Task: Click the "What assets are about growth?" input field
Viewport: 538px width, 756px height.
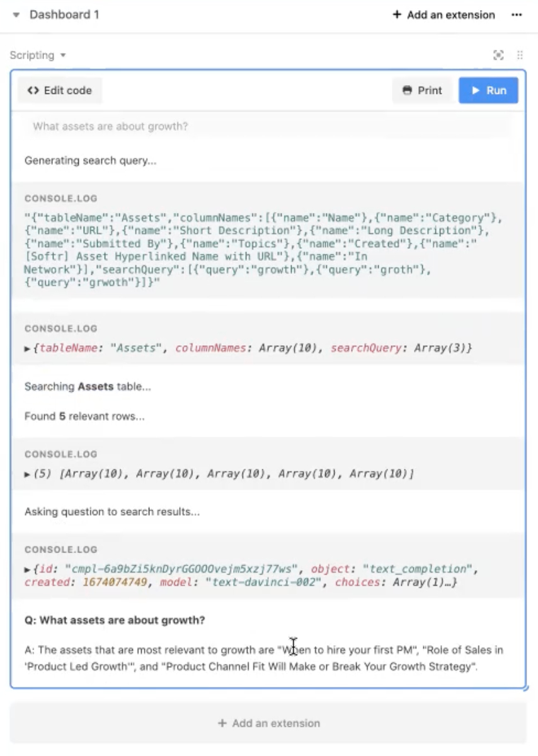Action: [x=268, y=127]
